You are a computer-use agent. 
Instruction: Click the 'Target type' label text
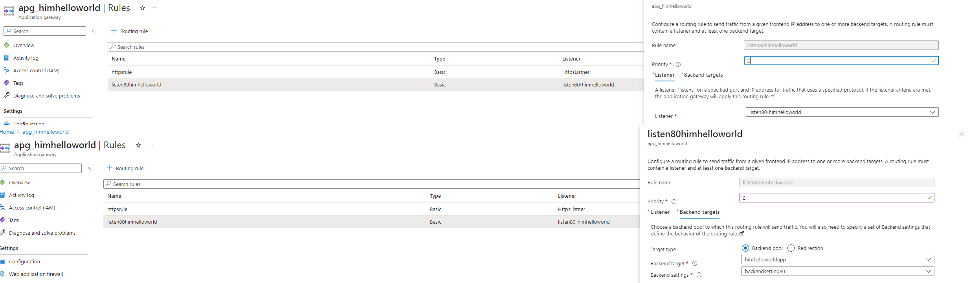[x=663, y=249]
